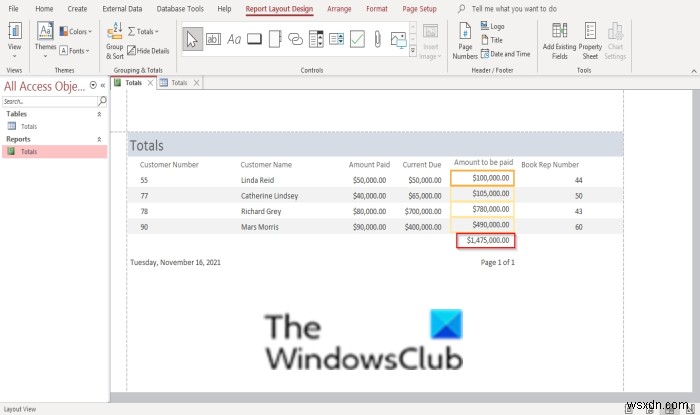The image size is (700, 415).
Task: Collapse the navigation pane with double chevron
Action: coord(103,85)
